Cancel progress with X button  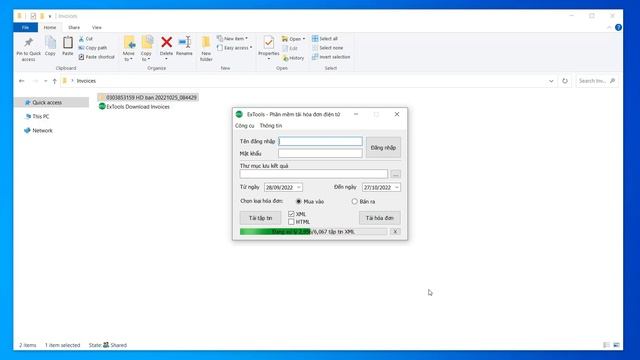point(395,231)
